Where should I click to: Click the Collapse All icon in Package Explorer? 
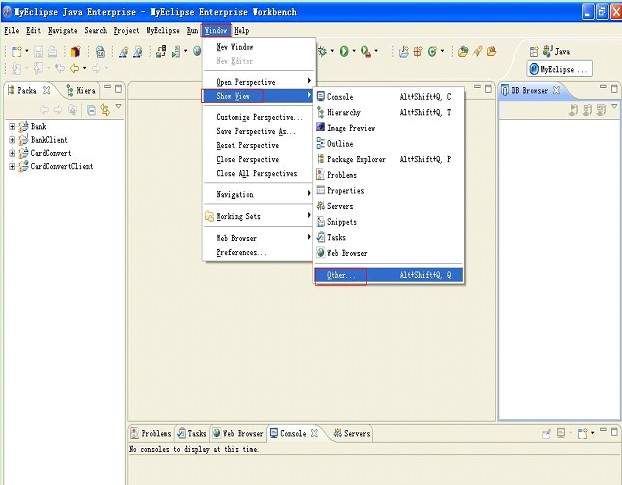pos(91,109)
